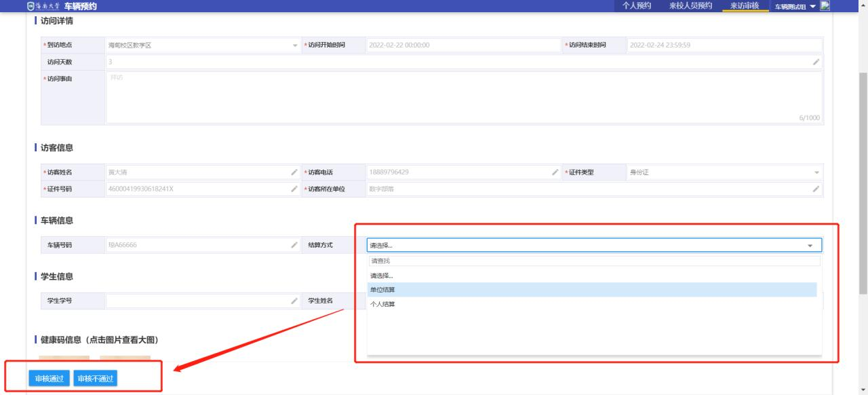
Task: Click the 请查找 search box in dropdown
Action: pos(593,261)
